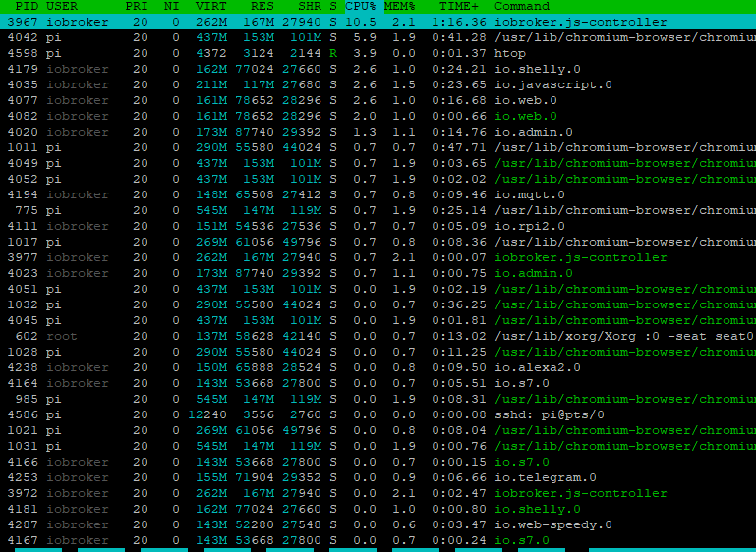Select the sshd: pi@pts/0 process row
Screen dimensions: 756x552
(x=378, y=414)
